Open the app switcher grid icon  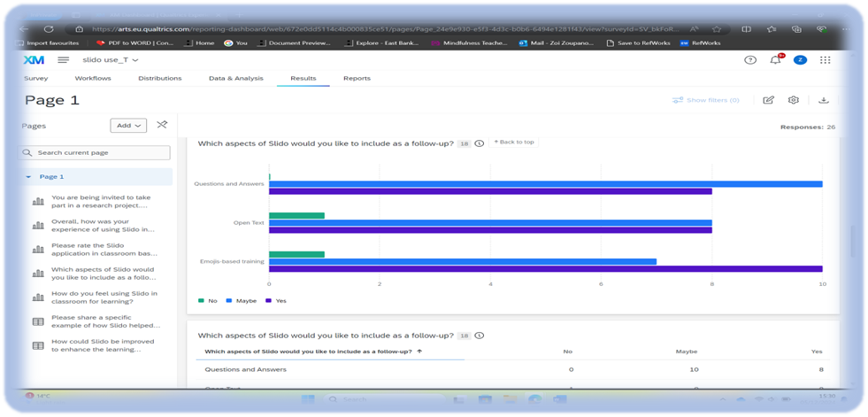point(825,60)
